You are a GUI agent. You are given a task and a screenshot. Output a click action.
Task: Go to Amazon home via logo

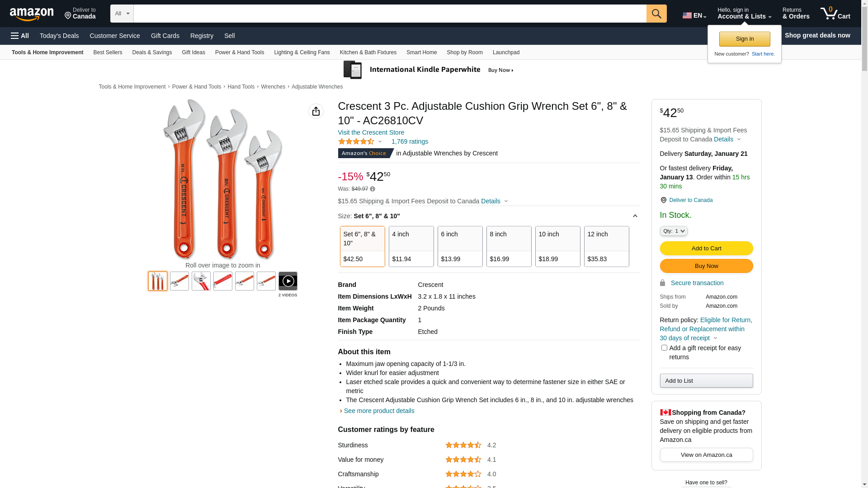pos(32,14)
